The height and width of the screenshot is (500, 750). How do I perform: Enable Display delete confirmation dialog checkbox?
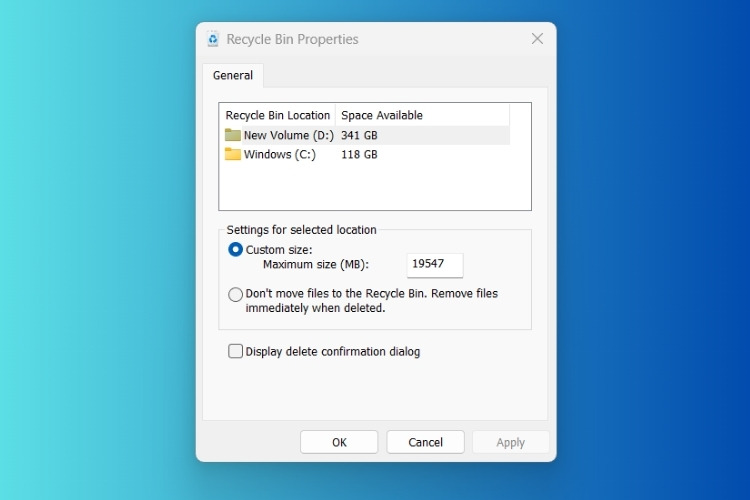tap(236, 351)
